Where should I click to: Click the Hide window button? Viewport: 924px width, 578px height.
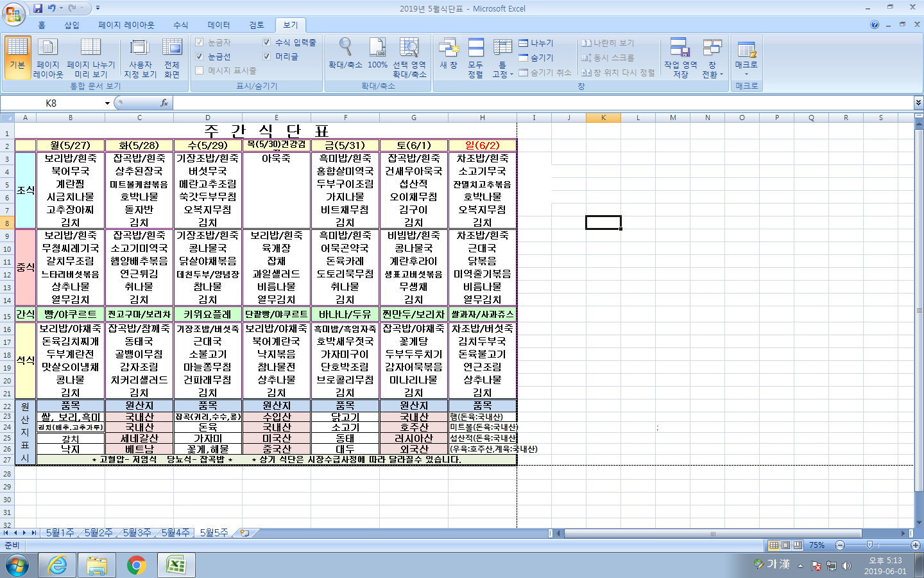pos(536,58)
